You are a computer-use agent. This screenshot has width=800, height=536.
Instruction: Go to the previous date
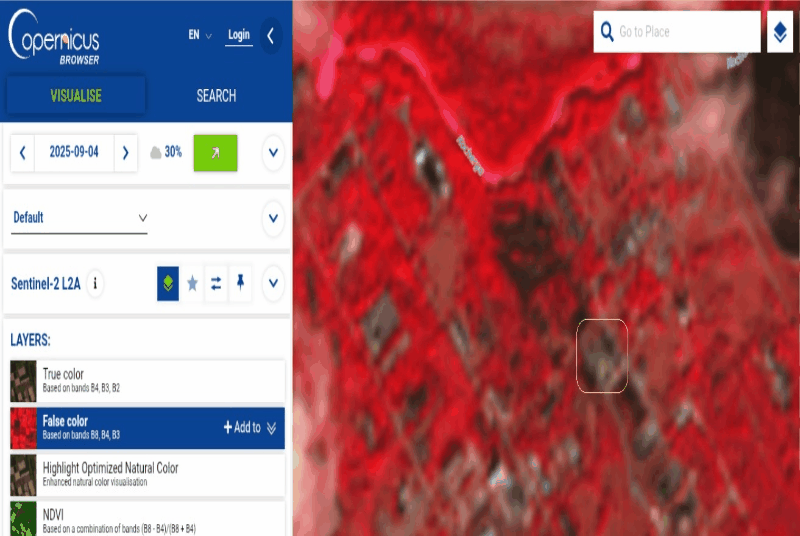22,153
